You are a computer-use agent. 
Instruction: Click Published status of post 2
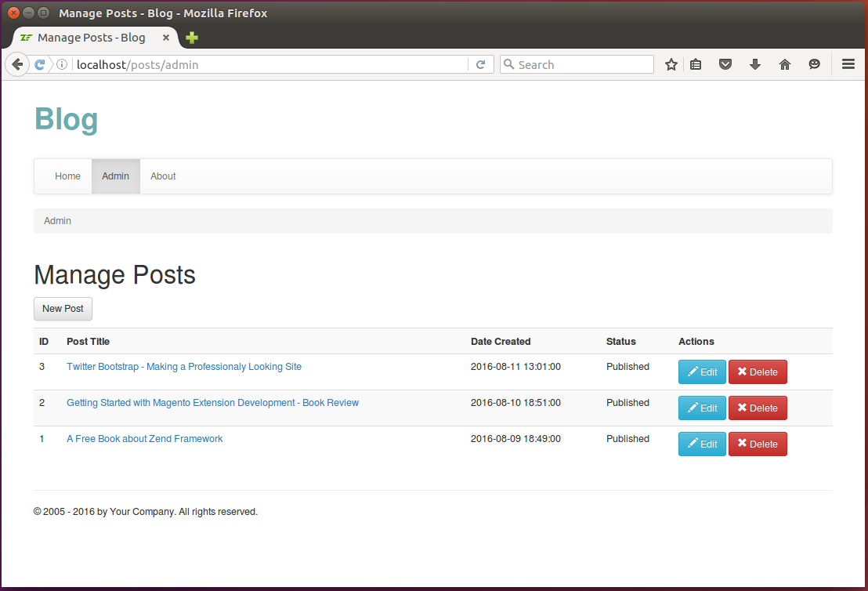(x=627, y=403)
